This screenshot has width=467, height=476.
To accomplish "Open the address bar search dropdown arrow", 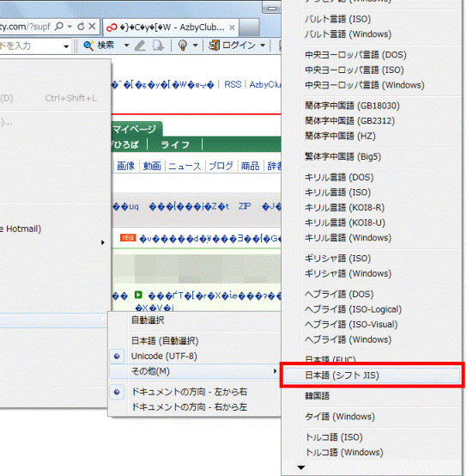I will click(x=70, y=27).
